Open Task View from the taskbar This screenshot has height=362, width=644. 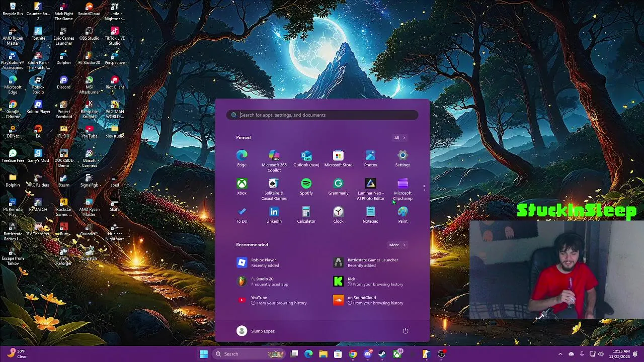point(294,354)
